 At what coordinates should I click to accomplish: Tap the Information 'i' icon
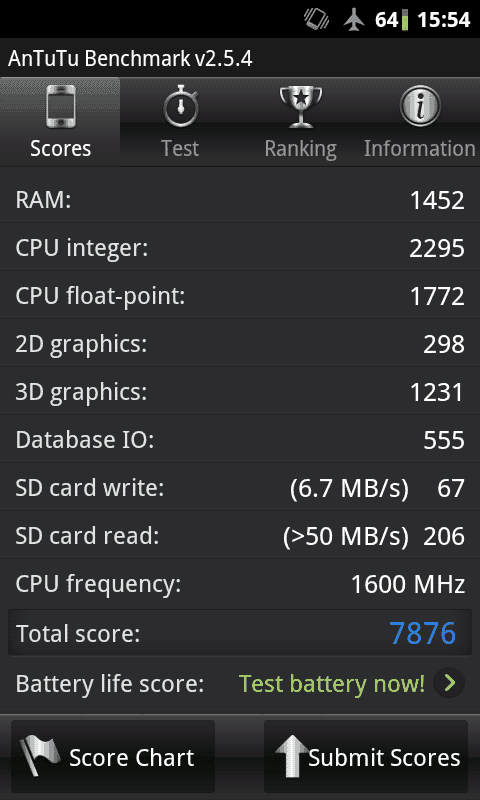[x=419, y=106]
